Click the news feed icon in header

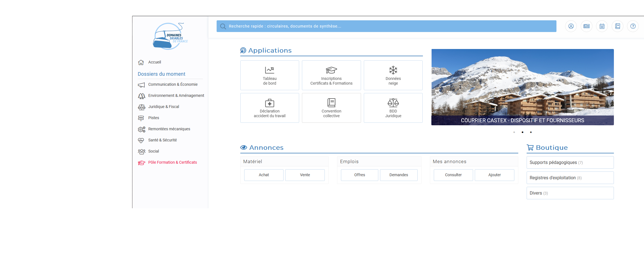coord(586,26)
